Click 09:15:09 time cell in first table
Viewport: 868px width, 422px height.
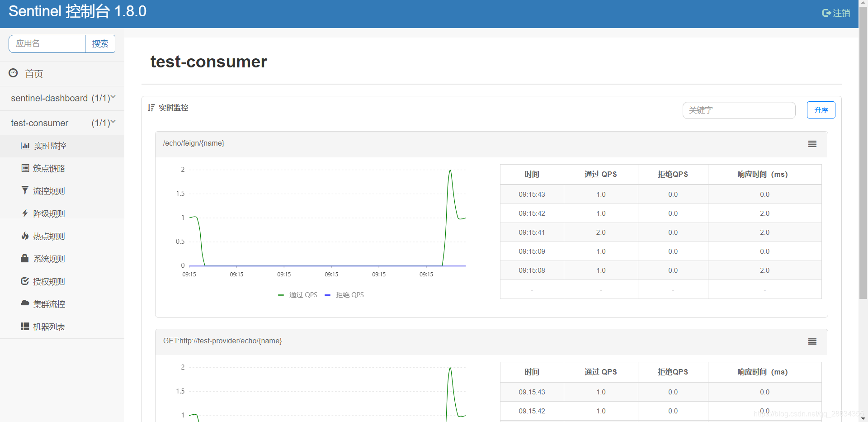pyautogui.click(x=532, y=251)
